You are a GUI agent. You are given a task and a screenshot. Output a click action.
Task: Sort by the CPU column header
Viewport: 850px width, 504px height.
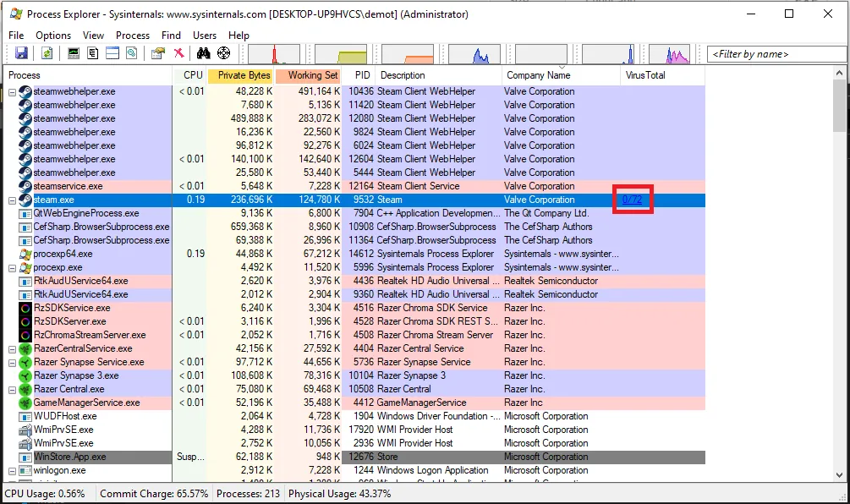pos(189,75)
